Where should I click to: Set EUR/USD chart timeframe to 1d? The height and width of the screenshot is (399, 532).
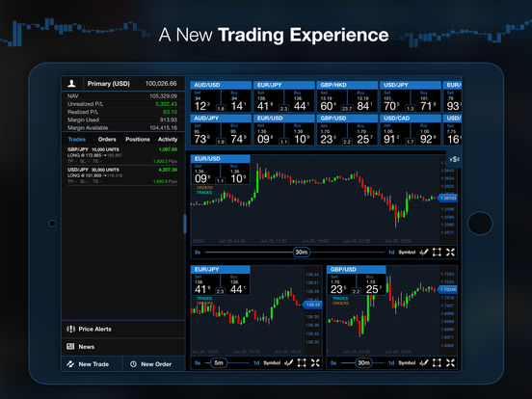point(391,253)
